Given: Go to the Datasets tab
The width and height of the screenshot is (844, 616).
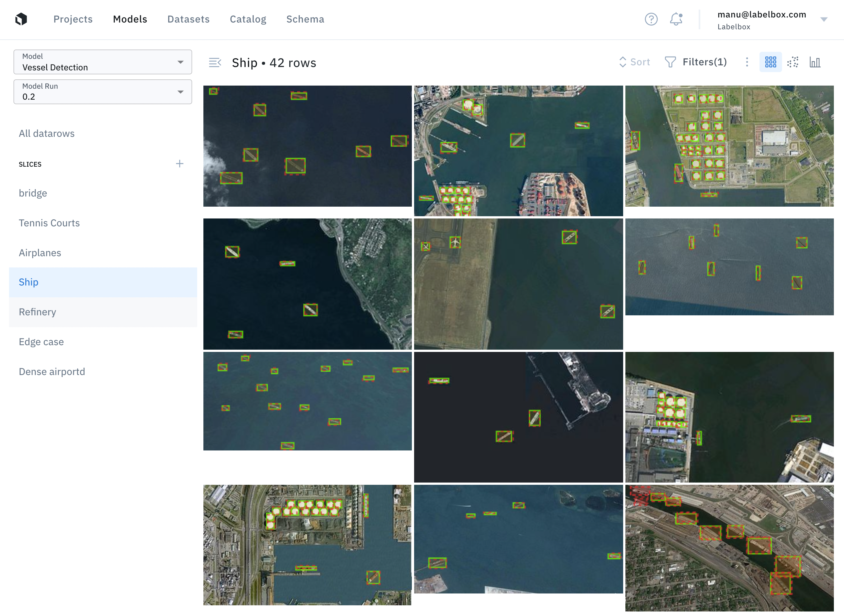Looking at the screenshot, I should tap(188, 19).
